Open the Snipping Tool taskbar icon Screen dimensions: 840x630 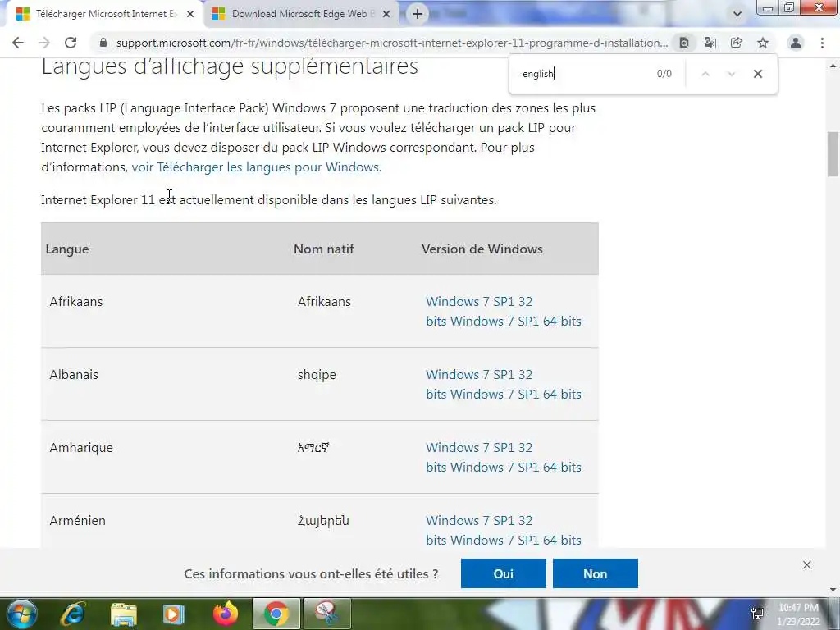click(326, 614)
